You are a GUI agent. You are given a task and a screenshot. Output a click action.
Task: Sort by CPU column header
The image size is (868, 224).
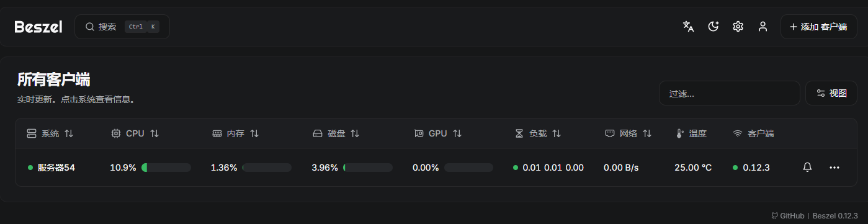pyautogui.click(x=135, y=133)
